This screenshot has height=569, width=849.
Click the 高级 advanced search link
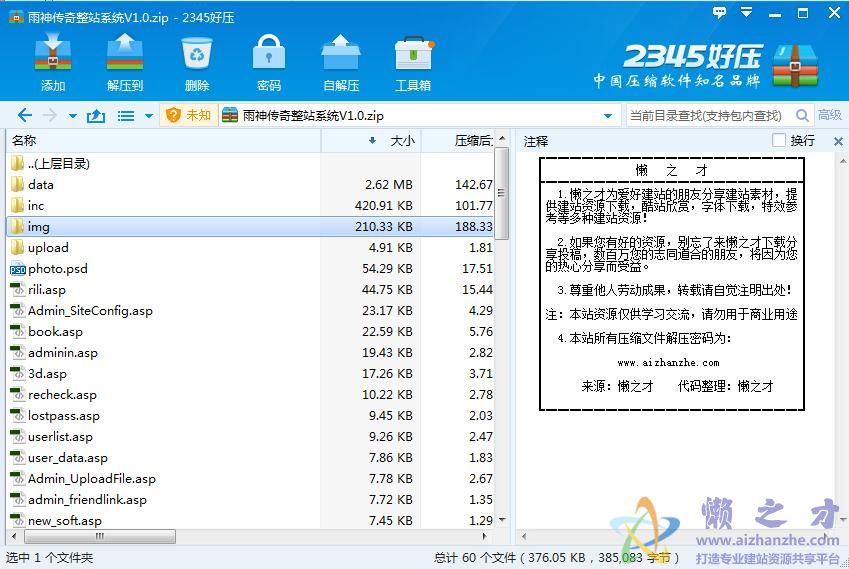click(830, 115)
